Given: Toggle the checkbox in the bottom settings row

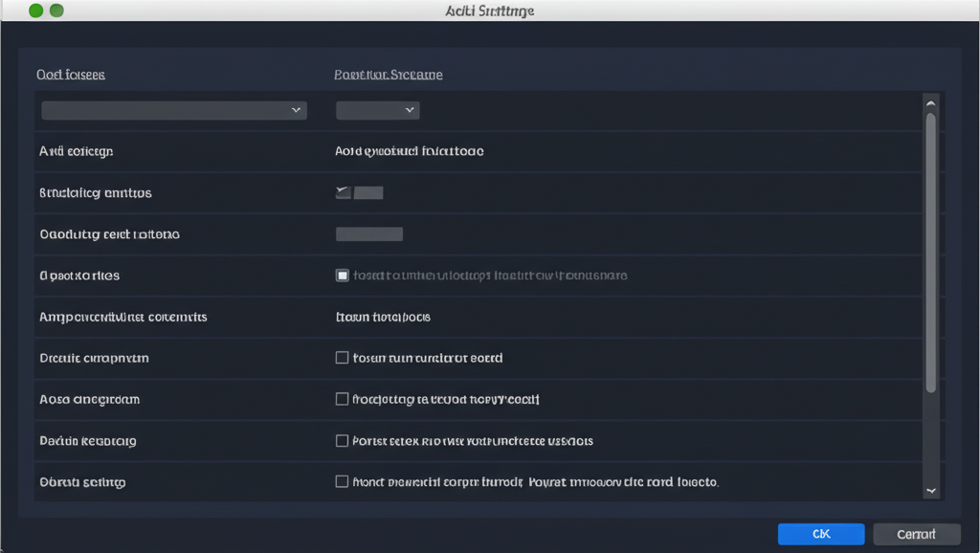Looking at the screenshot, I should tap(342, 481).
